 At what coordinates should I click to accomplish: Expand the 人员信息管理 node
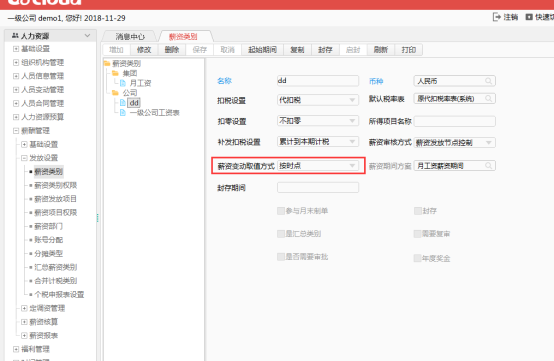coord(16,76)
